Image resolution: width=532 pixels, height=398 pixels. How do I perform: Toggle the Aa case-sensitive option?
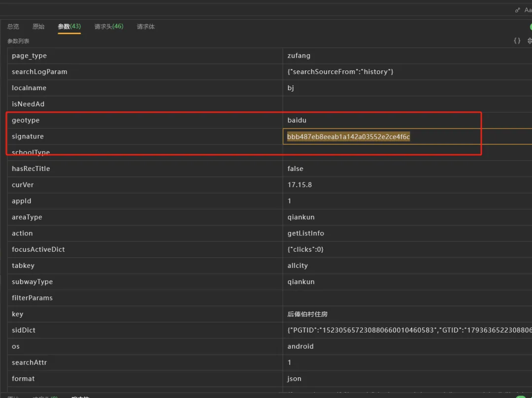point(528,10)
